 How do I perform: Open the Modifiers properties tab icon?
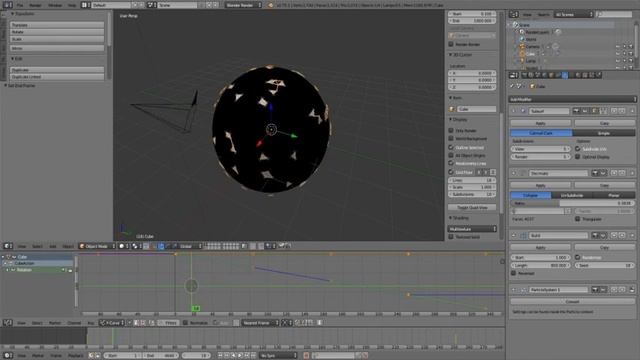tap(565, 75)
